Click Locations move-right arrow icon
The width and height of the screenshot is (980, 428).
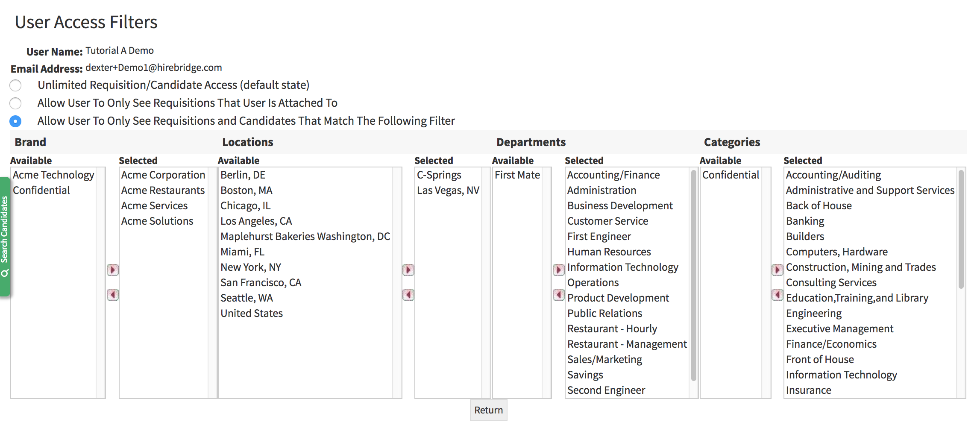[x=408, y=270]
